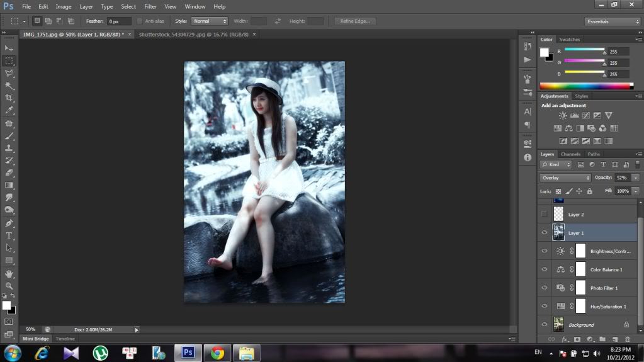644x362 pixels.
Task: Click the Add layer style fx icon
Action: pyautogui.click(x=564, y=339)
